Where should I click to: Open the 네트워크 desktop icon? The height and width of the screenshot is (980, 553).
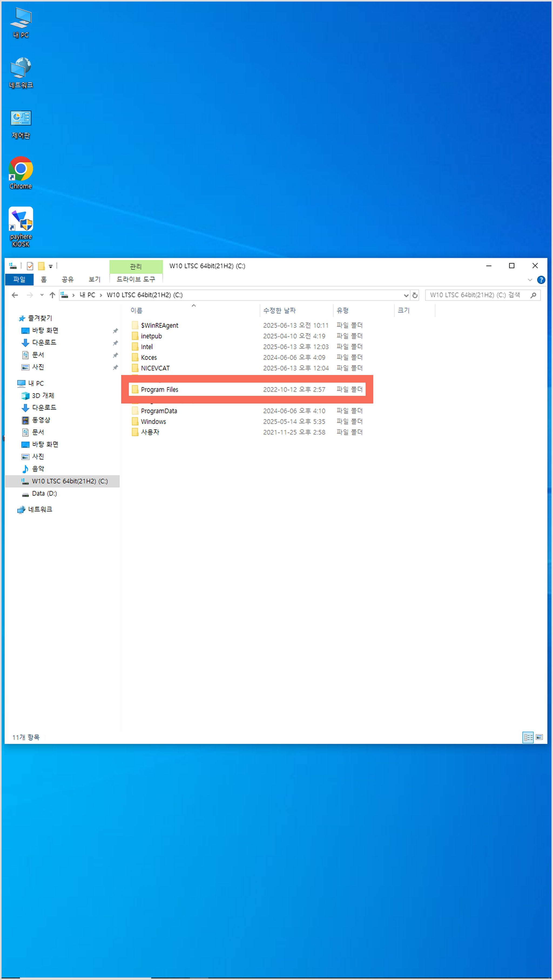21,73
